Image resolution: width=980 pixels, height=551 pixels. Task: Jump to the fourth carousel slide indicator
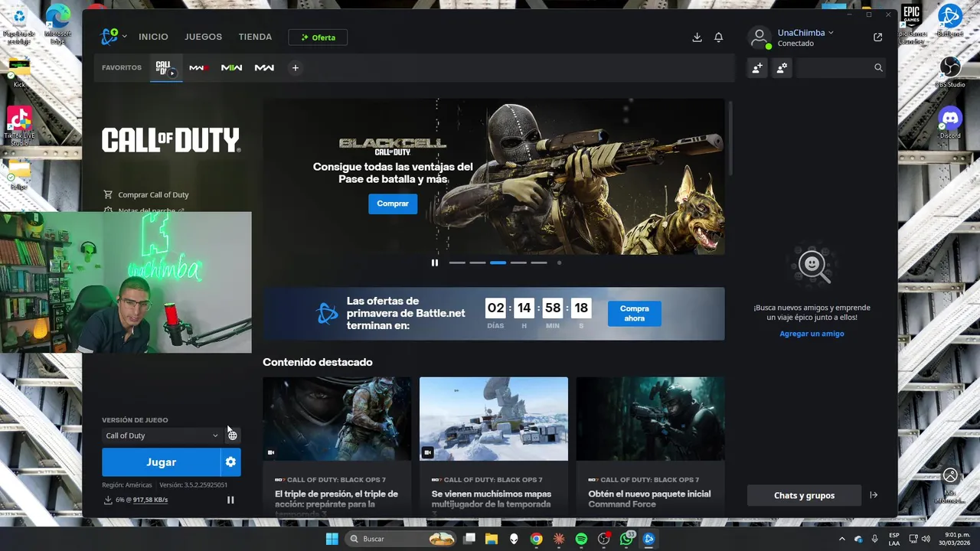pos(518,262)
